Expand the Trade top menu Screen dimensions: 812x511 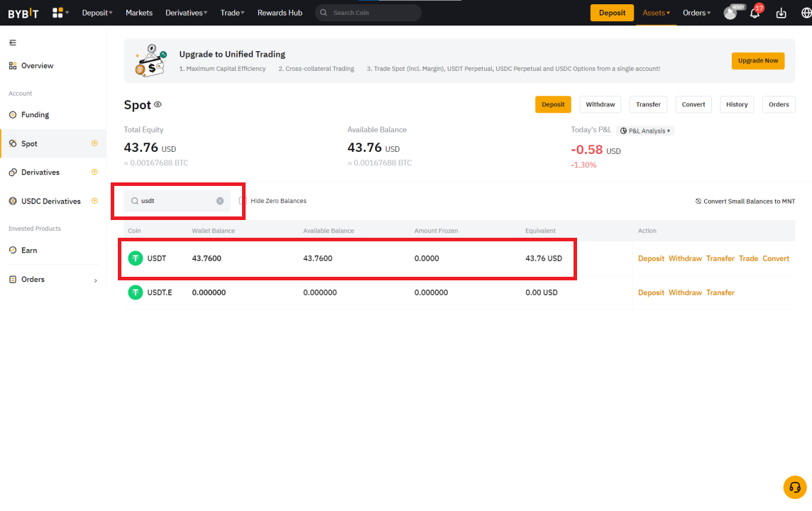point(232,13)
